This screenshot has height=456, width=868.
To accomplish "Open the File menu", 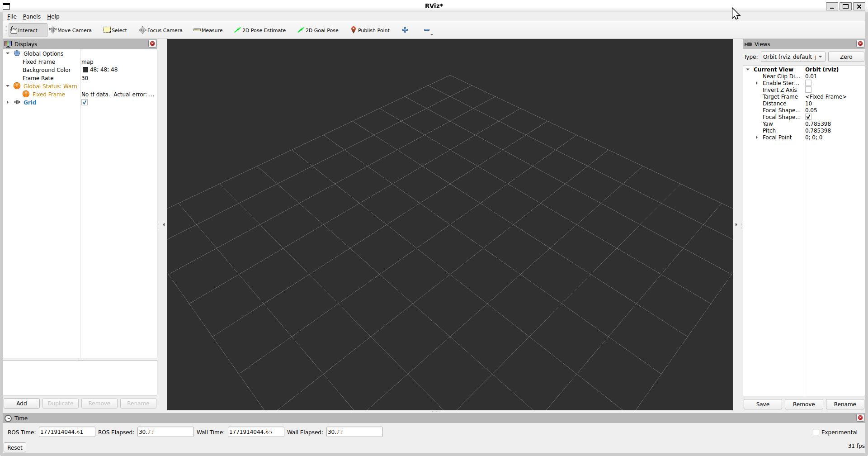I will pyautogui.click(x=12, y=17).
